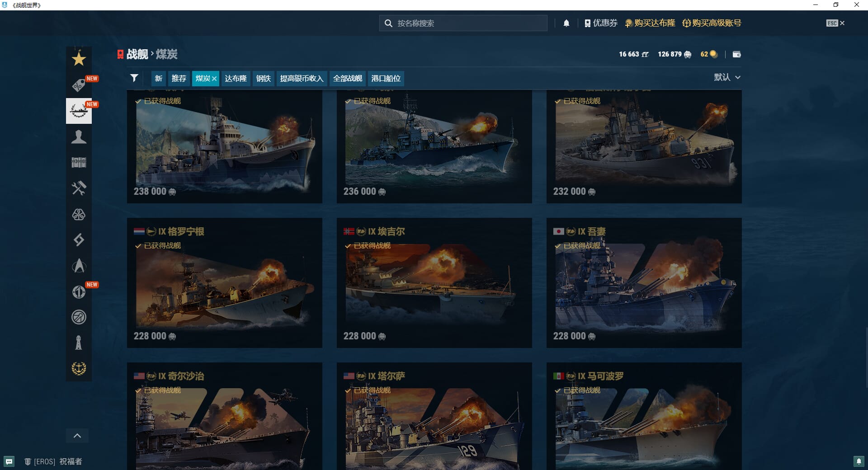
Task: Select the crossed hammer and wrench icon
Action: pyautogui.click(x=79, y=188)
